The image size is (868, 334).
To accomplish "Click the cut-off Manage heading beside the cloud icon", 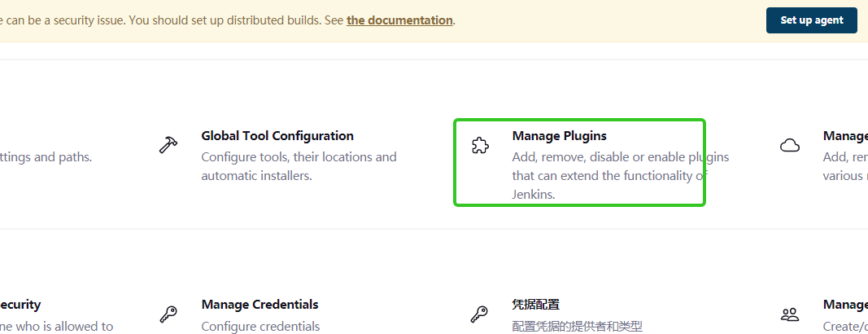I will [845, 136].
